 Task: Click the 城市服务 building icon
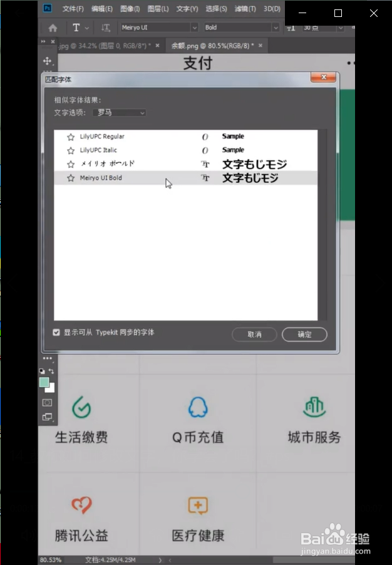coord(314,407)
